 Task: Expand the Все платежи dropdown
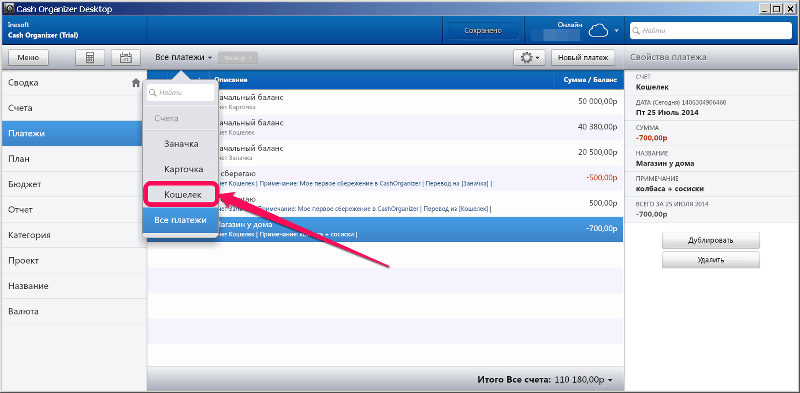coord(184,58)
